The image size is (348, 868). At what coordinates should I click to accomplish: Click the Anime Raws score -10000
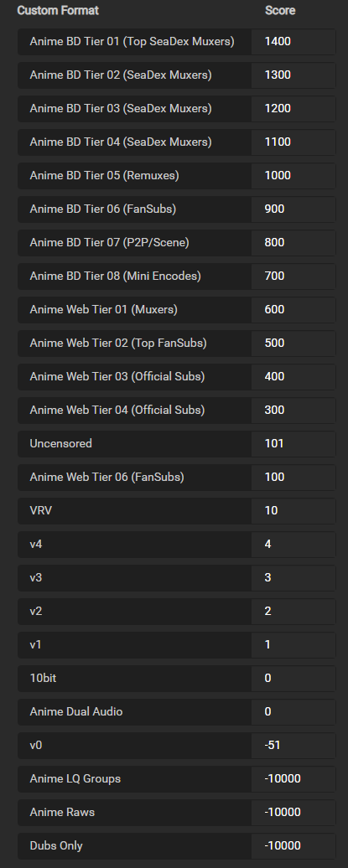click(x=293, y=812)
